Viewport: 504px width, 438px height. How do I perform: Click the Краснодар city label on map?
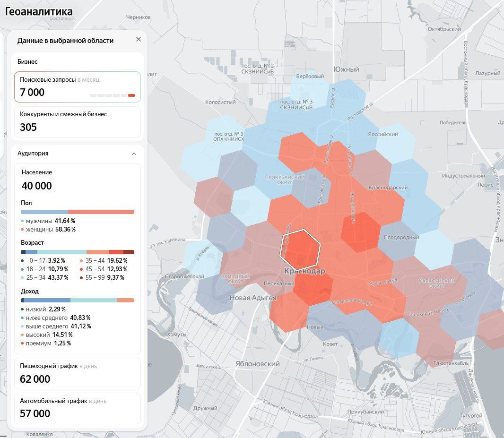304,271
